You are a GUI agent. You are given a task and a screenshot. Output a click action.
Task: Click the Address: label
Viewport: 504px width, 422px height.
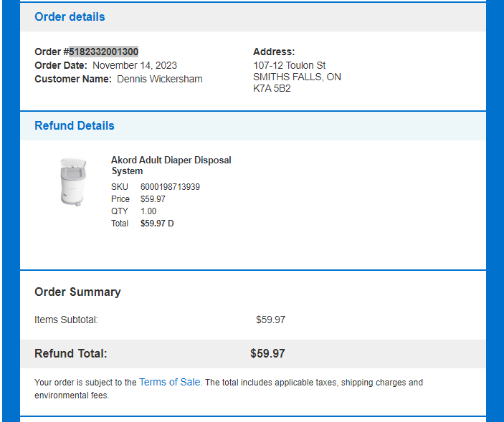click(274, 52)
